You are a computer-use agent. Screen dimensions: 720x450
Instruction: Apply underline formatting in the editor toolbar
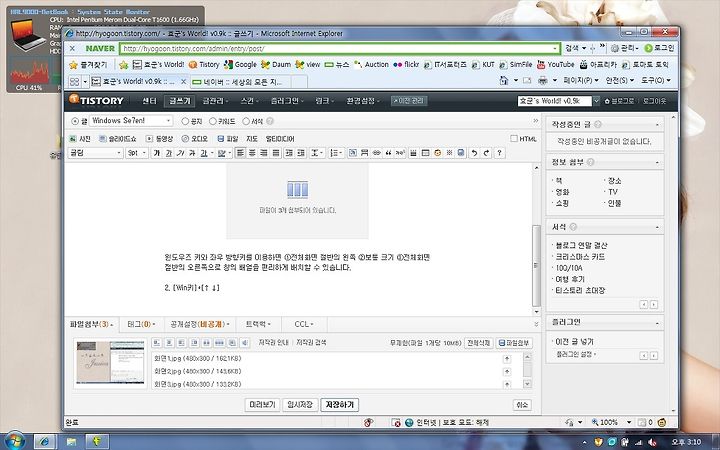[169, 153]
